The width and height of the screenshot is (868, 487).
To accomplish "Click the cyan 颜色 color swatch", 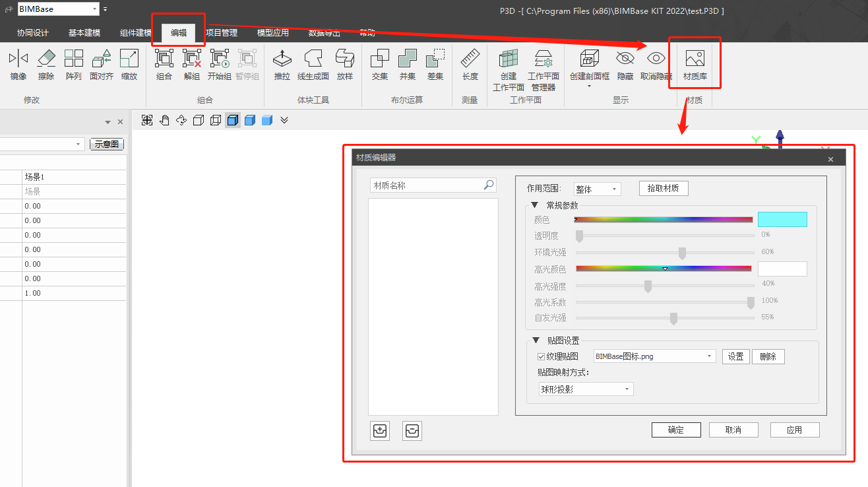I will pos(782,220).
